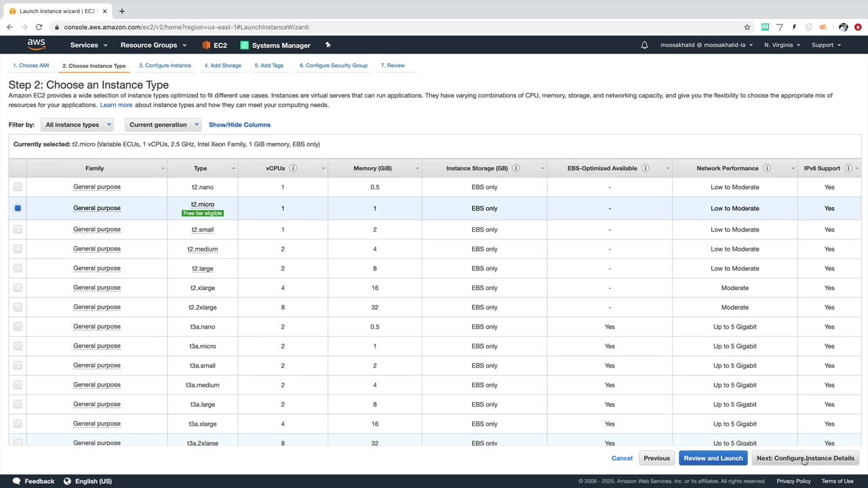
Task: Click the t3a.large type cell
Action: click(203, 404)
